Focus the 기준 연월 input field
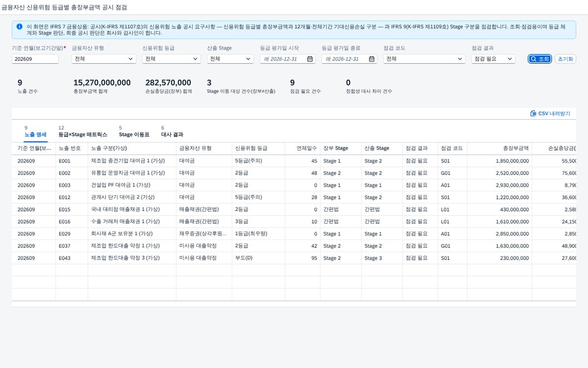The width and height of the screenshot is (588, 368). pyautogui.click(x=35, y=59)
